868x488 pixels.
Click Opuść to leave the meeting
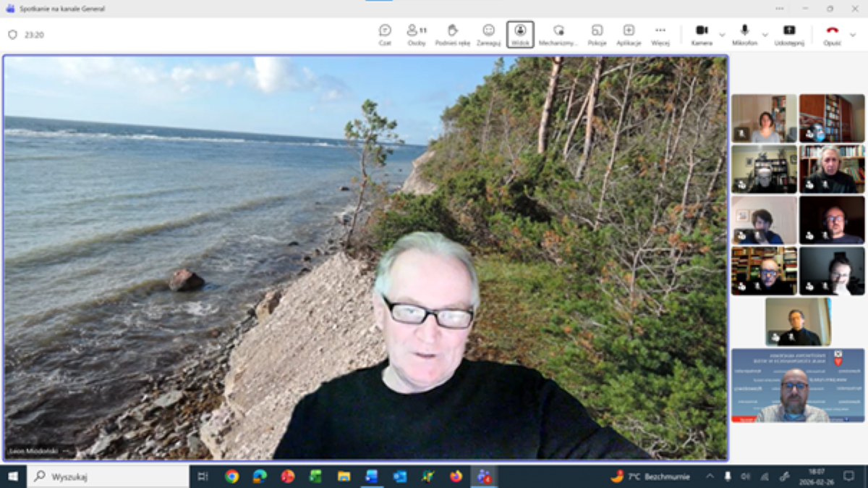(832, 34)
